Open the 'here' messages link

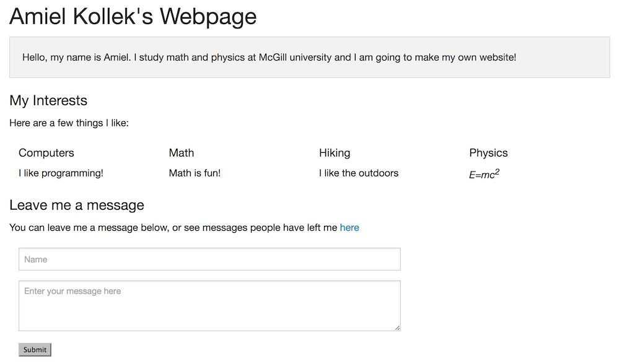[349, 228]
